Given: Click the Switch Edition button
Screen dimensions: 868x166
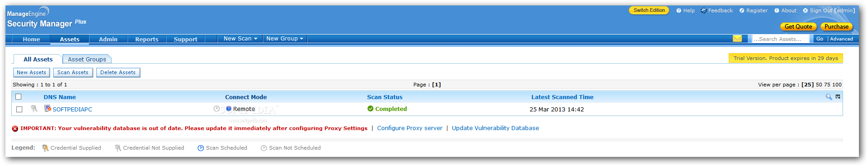Looking at the screenshot, I should (649, 10).
